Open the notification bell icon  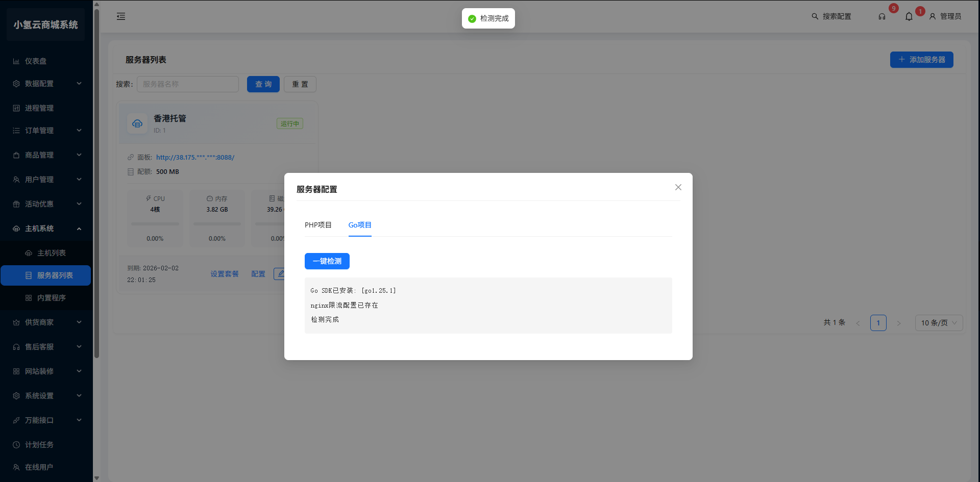pos(909,16)
